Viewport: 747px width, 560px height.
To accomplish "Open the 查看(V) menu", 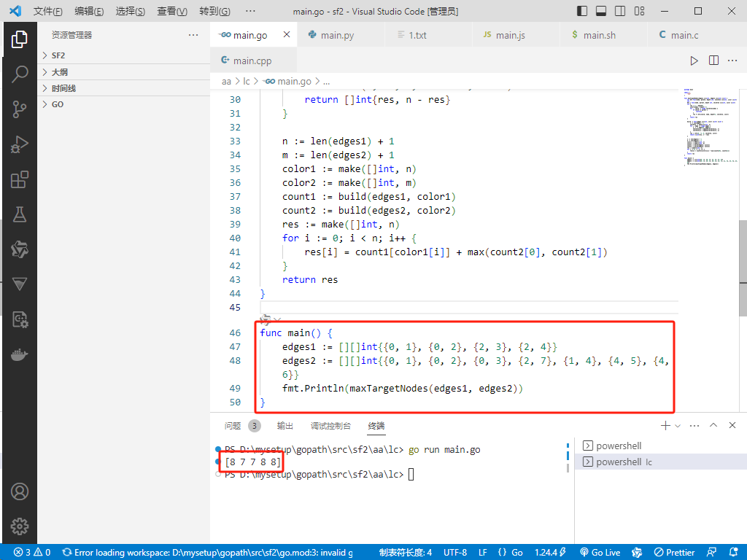I will [172, 11].
